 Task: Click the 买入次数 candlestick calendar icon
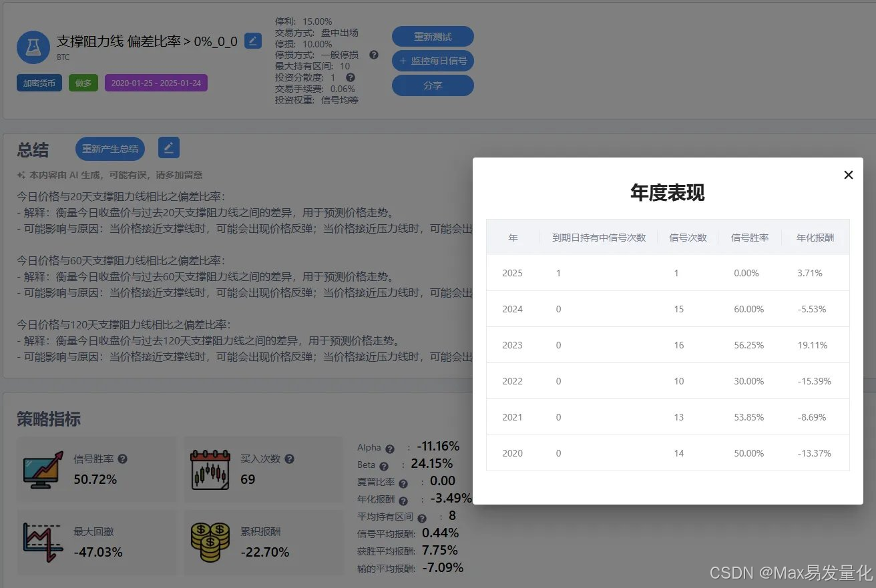point(210,470)
